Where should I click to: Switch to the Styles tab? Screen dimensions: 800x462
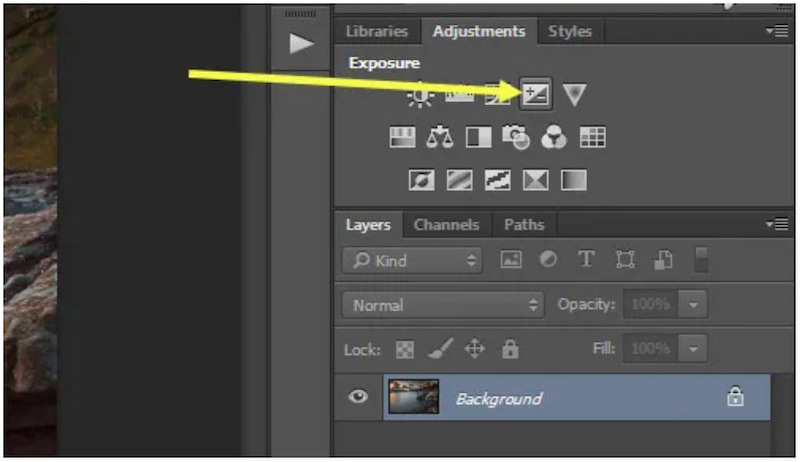click(570, 32)
